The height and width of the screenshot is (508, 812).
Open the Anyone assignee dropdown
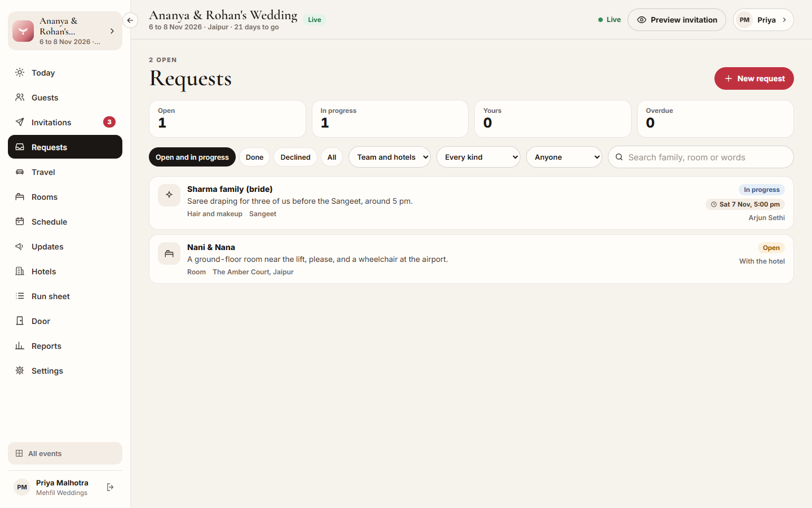pyautogui.click(x=564, y=157)
